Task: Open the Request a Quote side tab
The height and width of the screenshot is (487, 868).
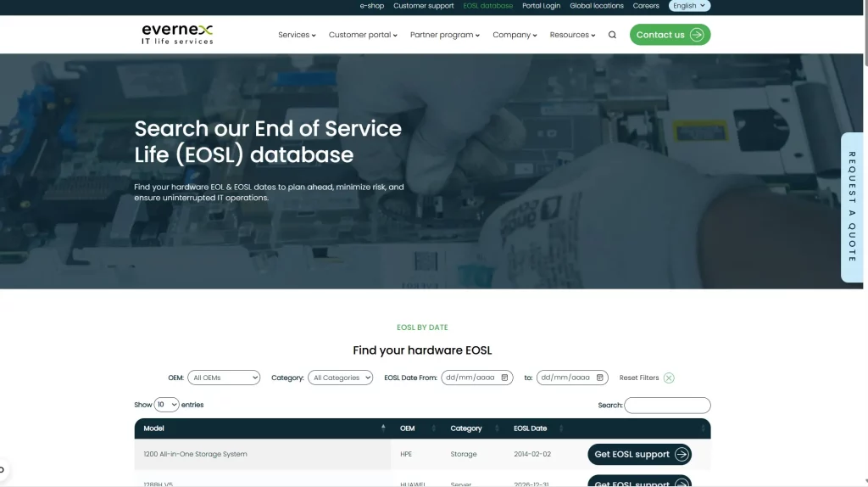Action: point(852,207)
